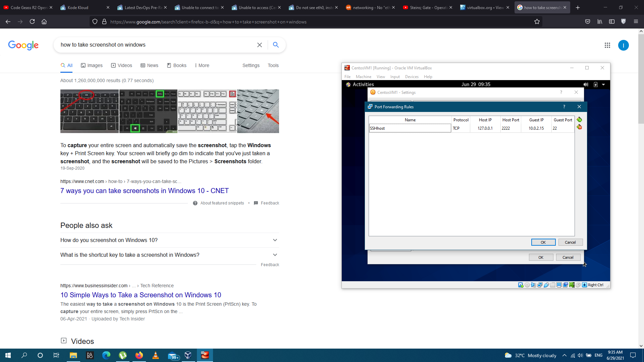Switch to Kode Kloud browser tab
This screenshot has width=644, height=362.
(x=85, y=7)
